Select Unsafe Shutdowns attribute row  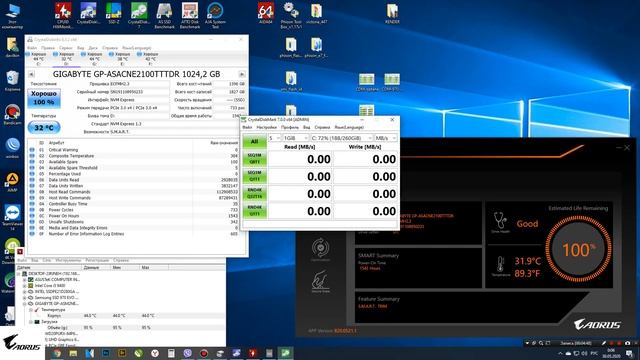[134, 222]
